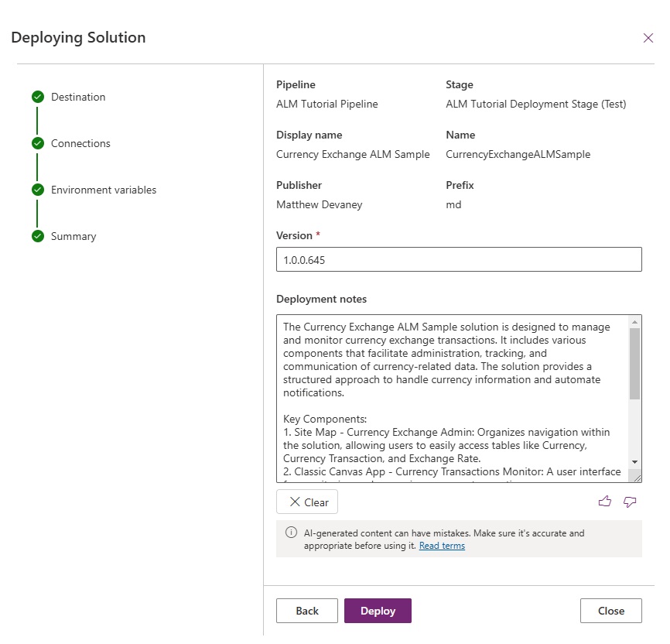This screenshot has height=644, width=670.
Task: Close the Deploying Solution dialog with X
Action: pyautogui.click(x=648, y=38)
